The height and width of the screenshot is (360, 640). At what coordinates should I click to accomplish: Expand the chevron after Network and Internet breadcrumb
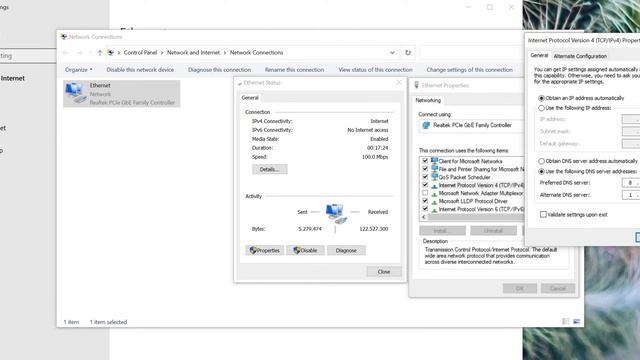225,53
